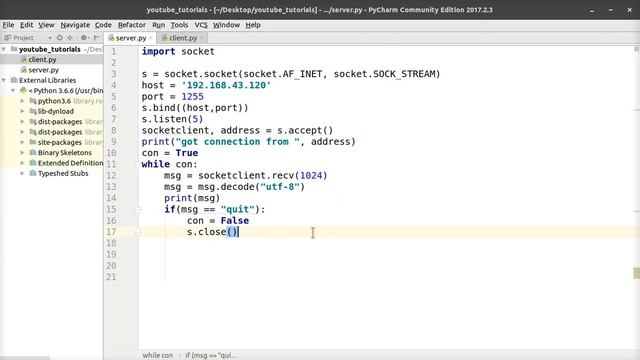Viewport: 640px width, 360px height.
Task: Collapse the youtube_tutorials folder
Action: (4, 49)
